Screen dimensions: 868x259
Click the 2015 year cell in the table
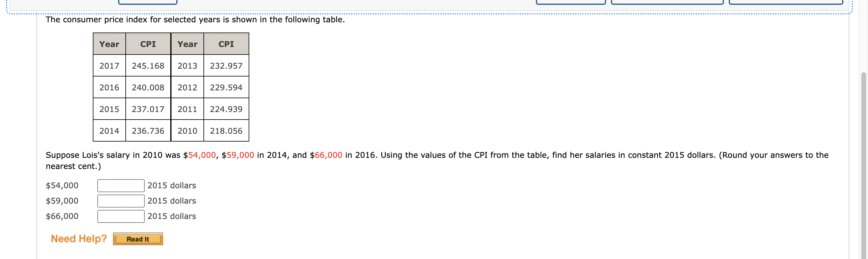coord(109,109)
